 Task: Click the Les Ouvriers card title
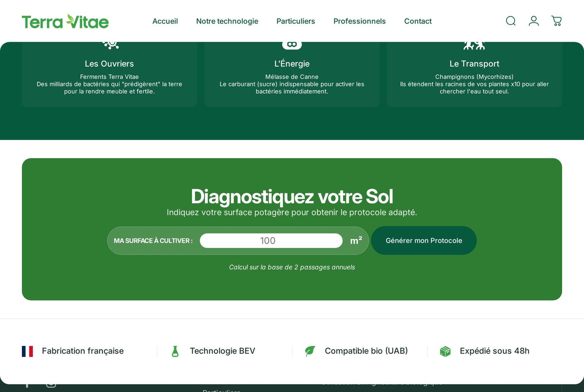[x=109, y=64]
